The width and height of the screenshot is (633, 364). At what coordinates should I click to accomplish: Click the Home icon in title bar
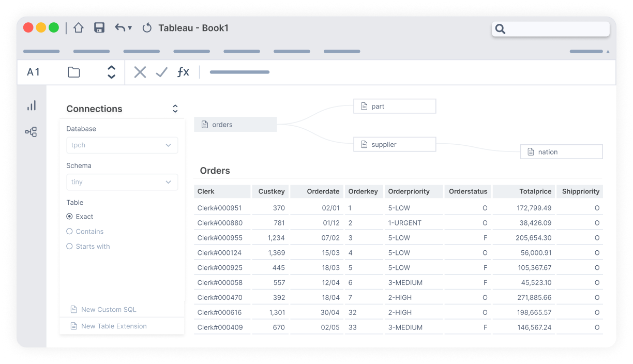pos(78,28)
